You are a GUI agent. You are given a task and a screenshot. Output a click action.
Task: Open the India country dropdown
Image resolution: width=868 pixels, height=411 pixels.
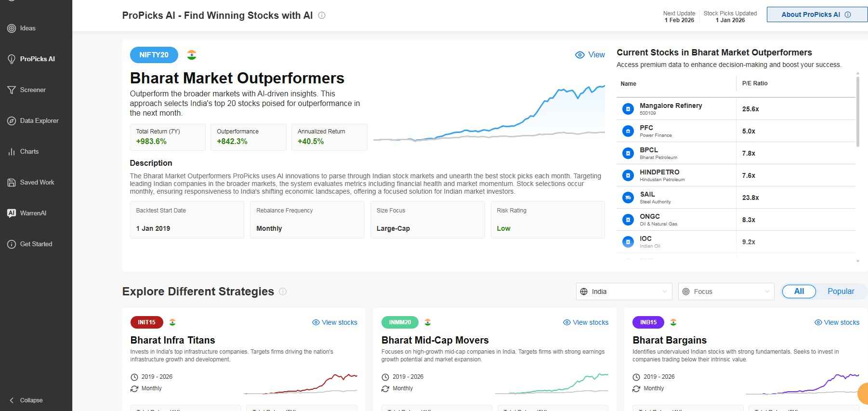point(623,291)
